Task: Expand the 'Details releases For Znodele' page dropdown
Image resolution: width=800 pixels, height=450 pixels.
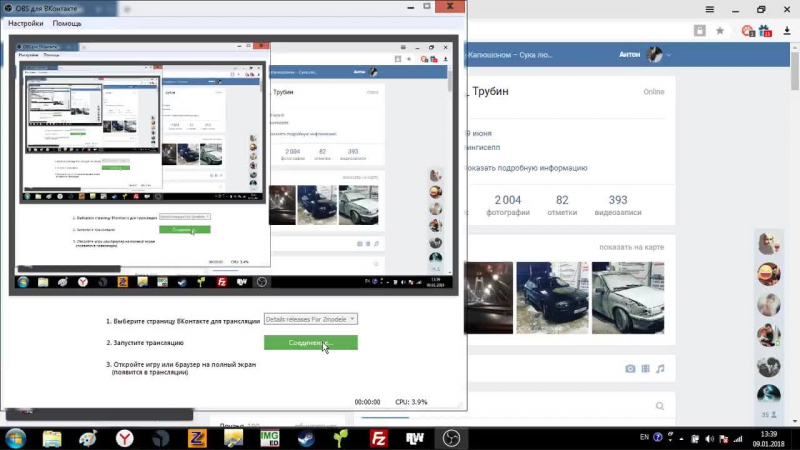Action: pyautogui.click(x=311, y=319)
